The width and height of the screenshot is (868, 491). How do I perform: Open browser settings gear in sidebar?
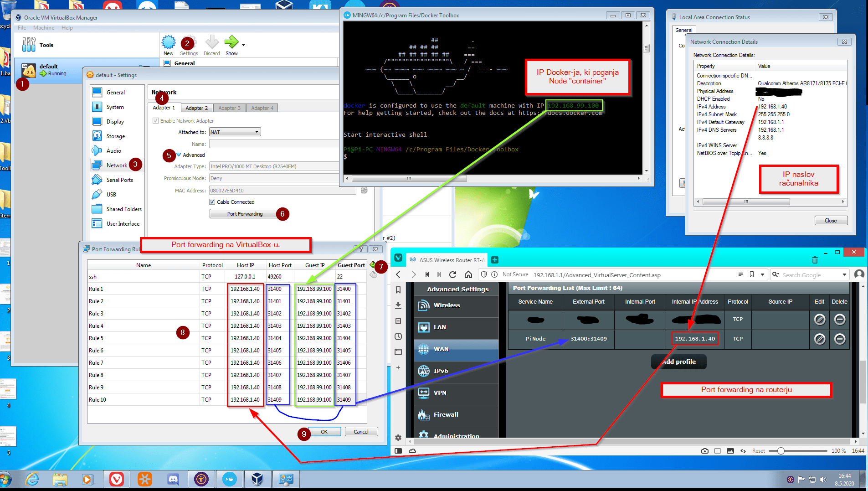click(x=398, y=438)
